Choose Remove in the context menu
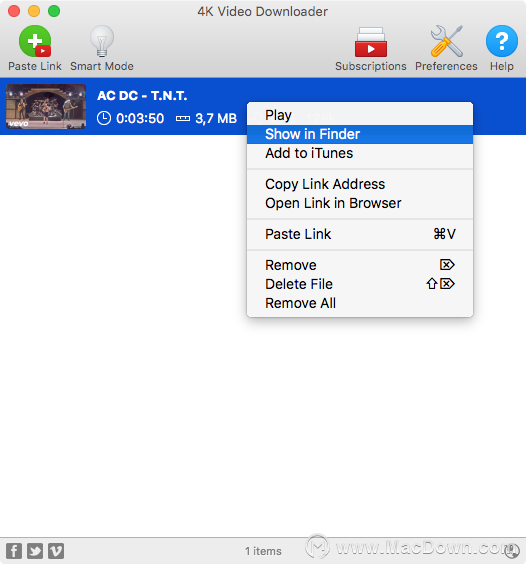 click(x=360, y=265)
